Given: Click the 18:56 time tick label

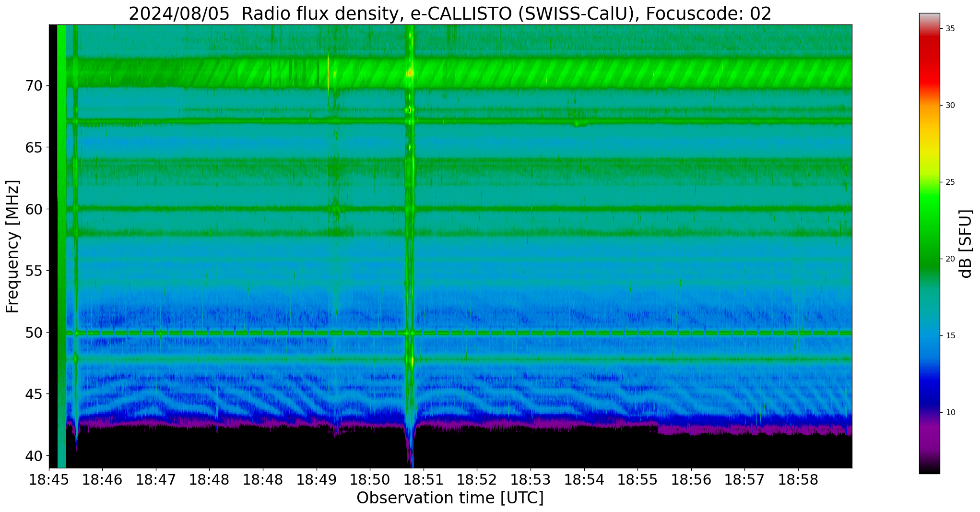Looking at the screenshot, I should point(691,480).
